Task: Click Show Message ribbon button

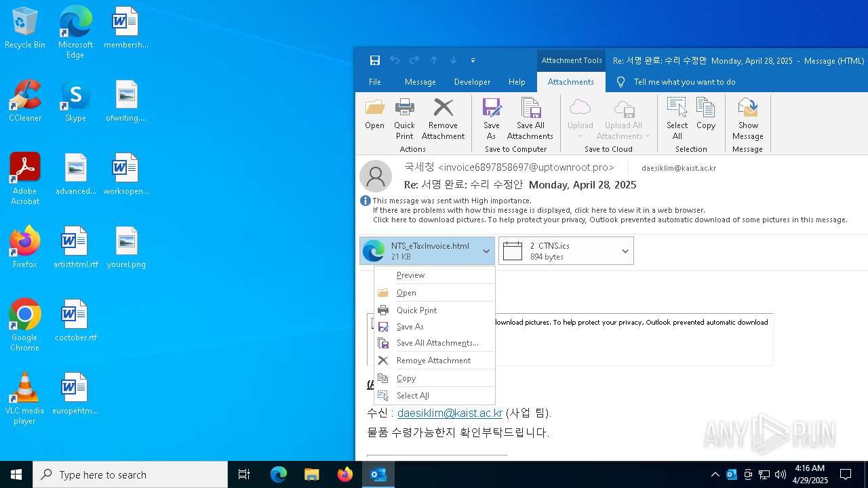Action: pos(748,119)
